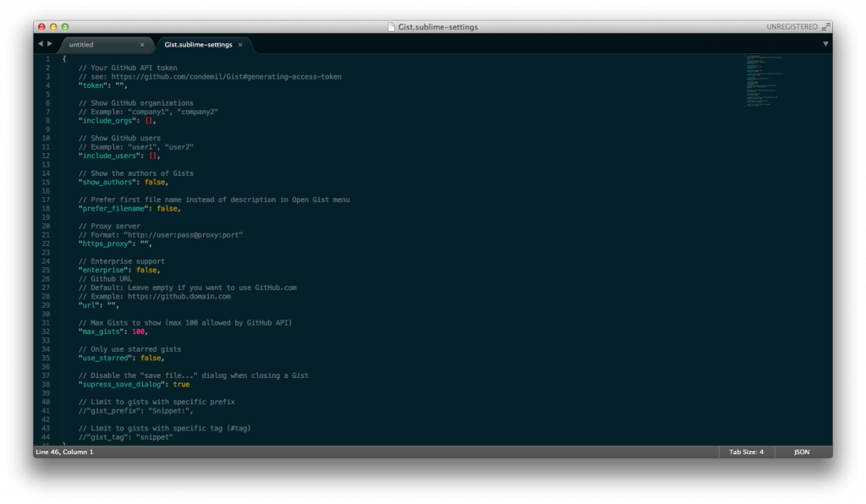Screen dimensions: 866x504
Task: Click the commented "gist_prefix" line
Action: (x=136, y=411)
